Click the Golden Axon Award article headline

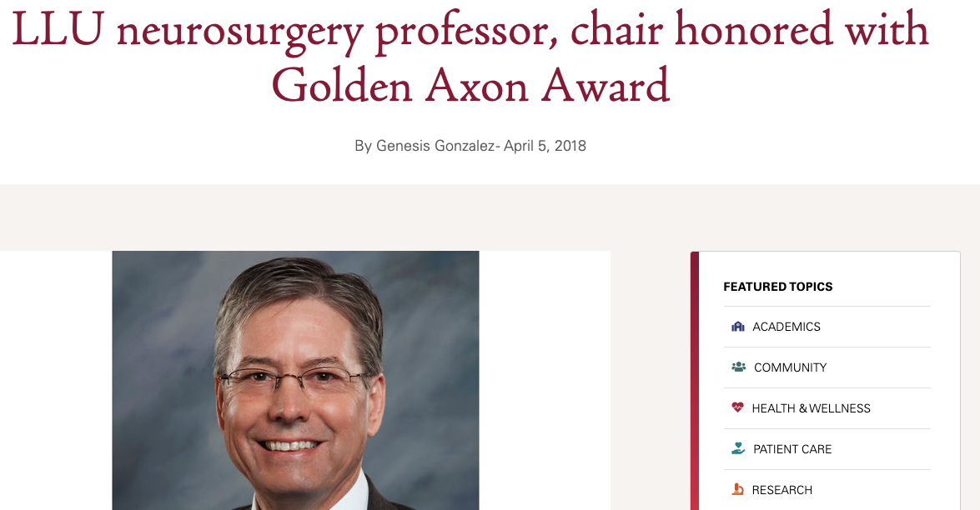[x=470, y=57]
